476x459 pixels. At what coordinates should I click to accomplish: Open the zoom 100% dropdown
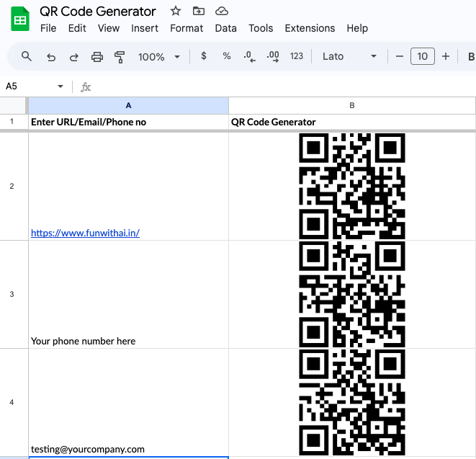(x=159, y=57)
